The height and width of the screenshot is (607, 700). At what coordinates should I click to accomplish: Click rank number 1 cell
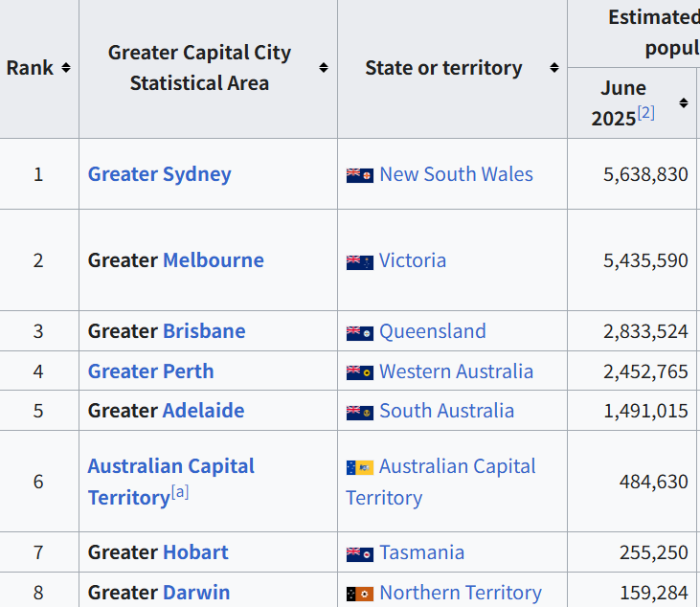point(38,174)
